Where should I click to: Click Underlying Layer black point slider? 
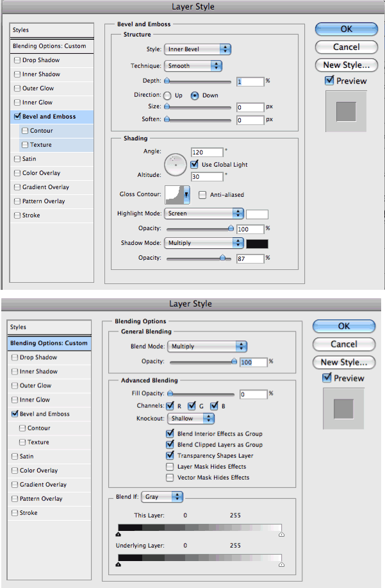(x=119, y=564)
